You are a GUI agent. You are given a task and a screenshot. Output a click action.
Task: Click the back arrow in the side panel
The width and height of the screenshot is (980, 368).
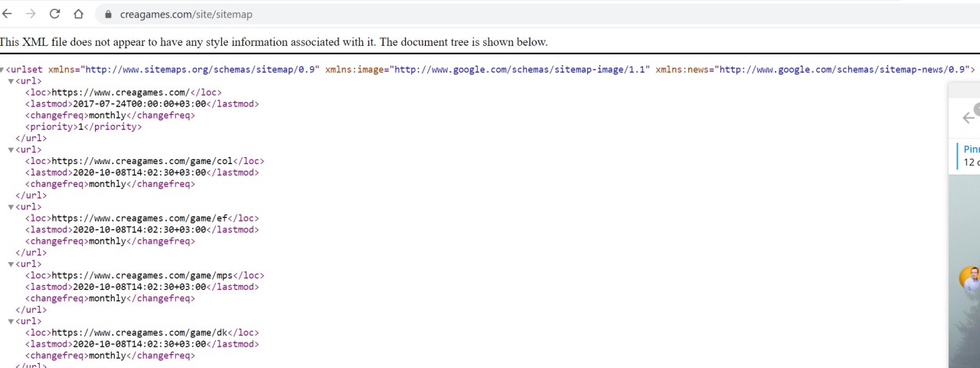[x=969, y=117]
